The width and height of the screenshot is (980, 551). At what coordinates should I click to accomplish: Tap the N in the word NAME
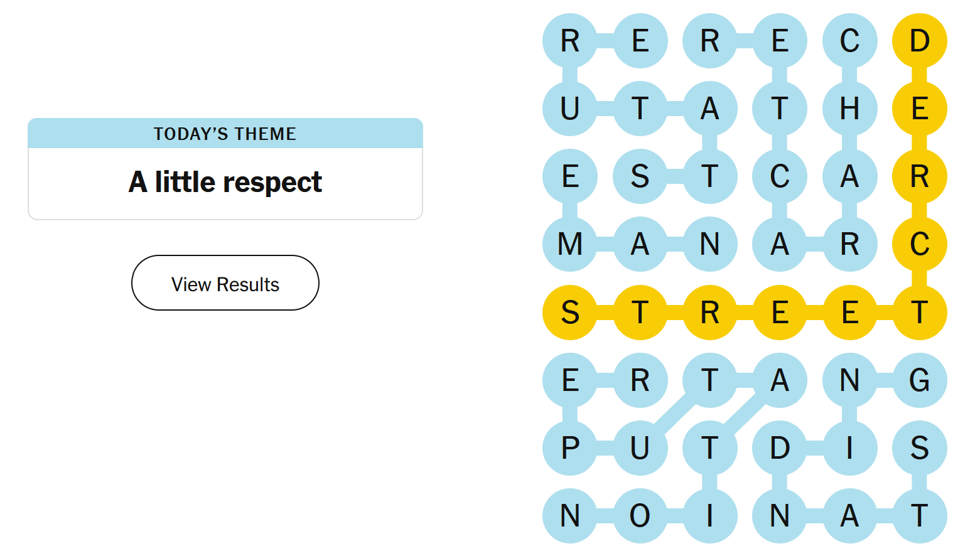click(709, 244)
